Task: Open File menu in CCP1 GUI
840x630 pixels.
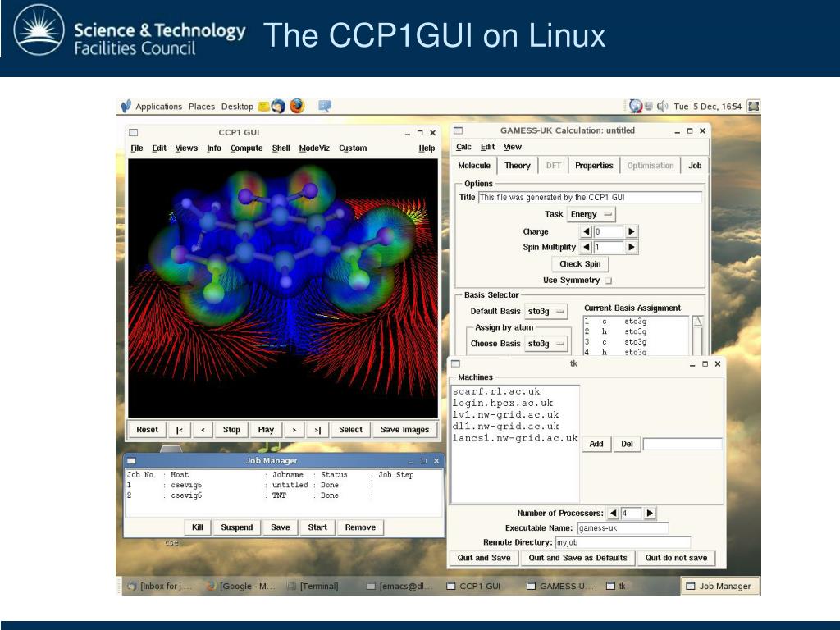Action: 137,148
